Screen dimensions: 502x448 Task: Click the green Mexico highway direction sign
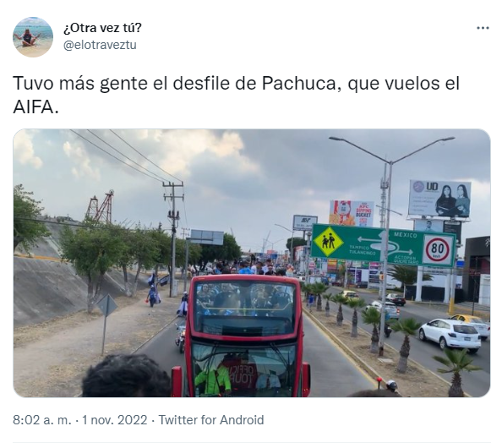383,245
